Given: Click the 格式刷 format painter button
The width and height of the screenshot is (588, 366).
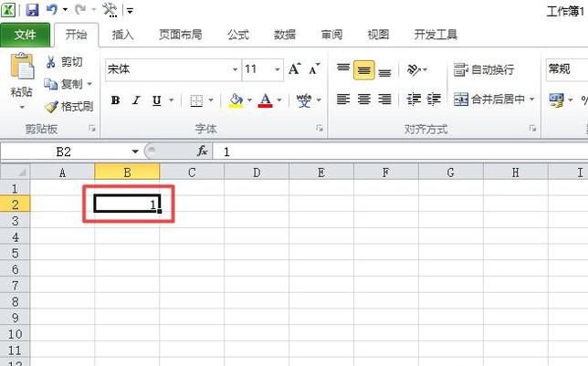Looking at the screenshot, I should [68, 107].
